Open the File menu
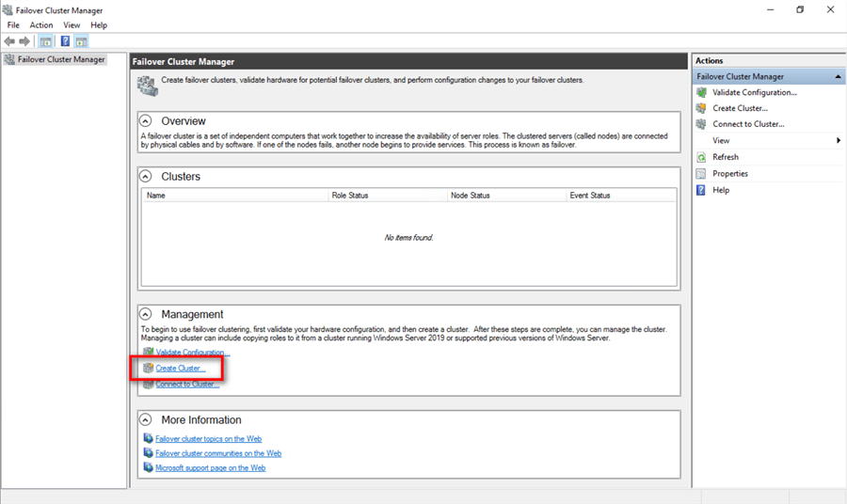The image size is (847, 504). [x=13, y=25]
